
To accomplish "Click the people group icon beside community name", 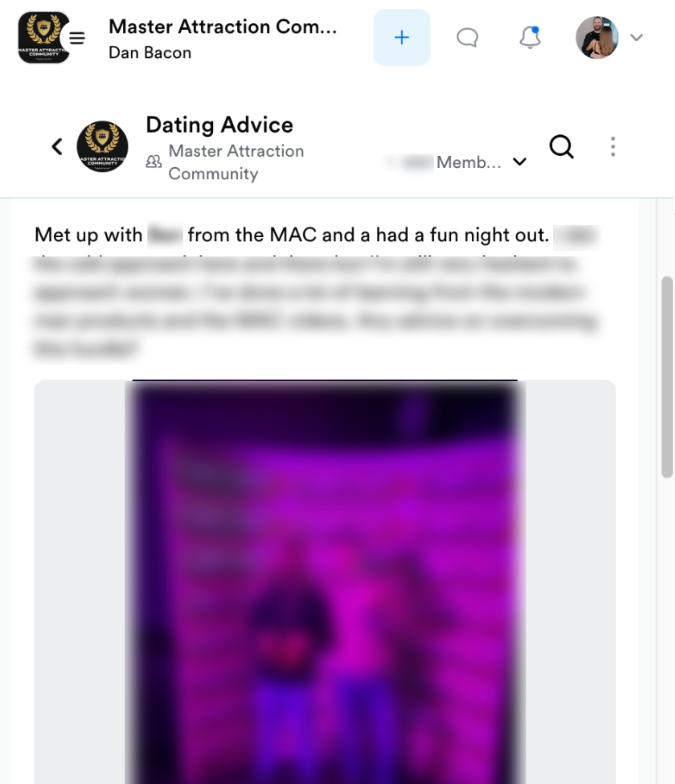I will 154,162.
